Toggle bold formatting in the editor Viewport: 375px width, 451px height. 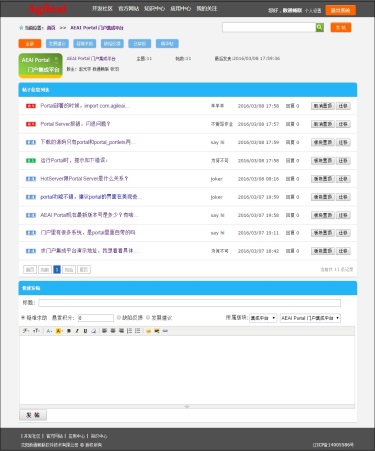point(69,331)
